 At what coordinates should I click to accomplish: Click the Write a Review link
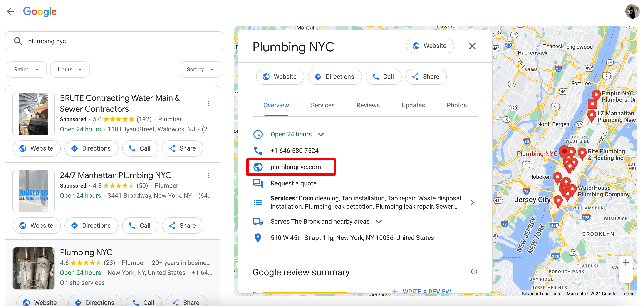pos(421,291)
